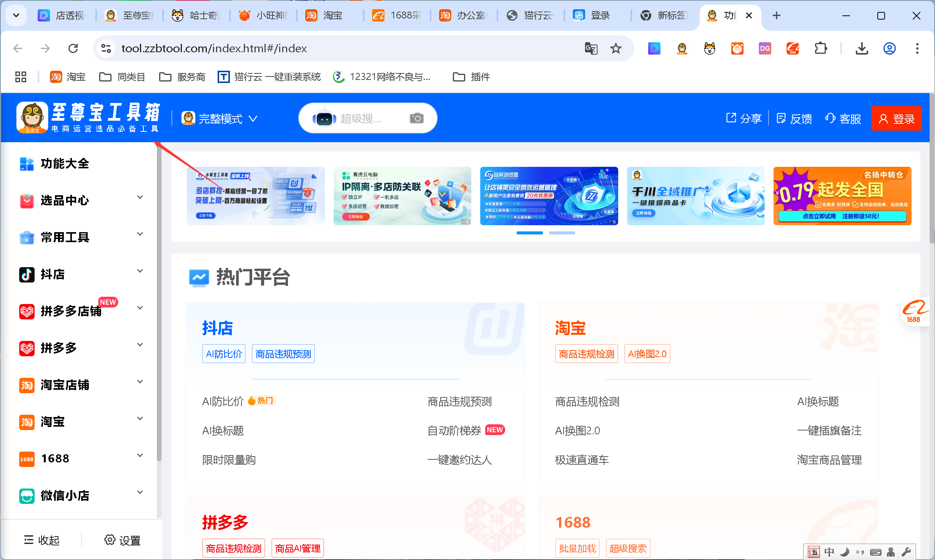The width and height of the screenshot is (935, 560).
Task: Select the first banner carousel indicator
Action: coord(530,233)
